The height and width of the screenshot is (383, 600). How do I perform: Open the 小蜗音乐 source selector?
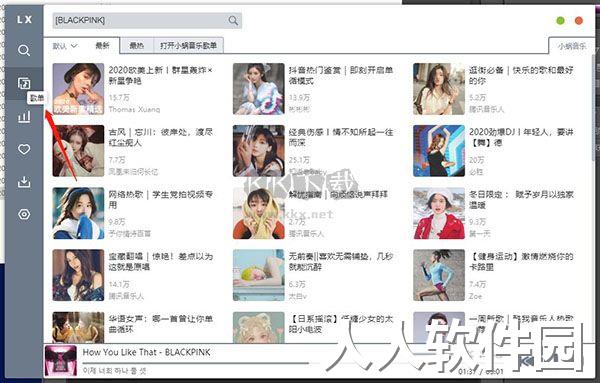(x=572, y=46)
